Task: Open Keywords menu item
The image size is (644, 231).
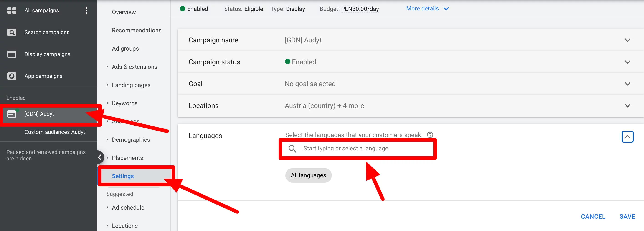Action: 124,103
